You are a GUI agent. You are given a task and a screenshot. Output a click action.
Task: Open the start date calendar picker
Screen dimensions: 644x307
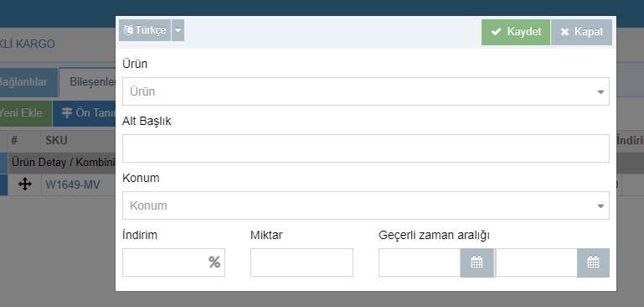pos(477,263)
